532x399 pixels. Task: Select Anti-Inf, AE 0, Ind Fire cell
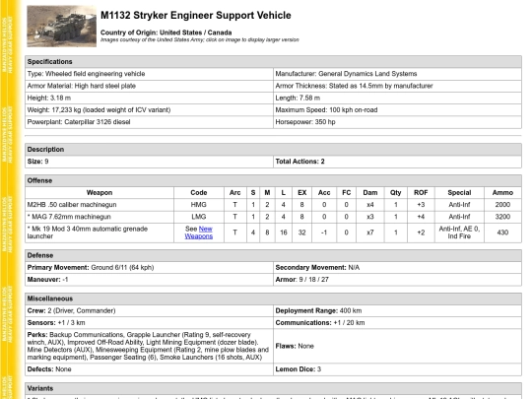pos(459,233)
